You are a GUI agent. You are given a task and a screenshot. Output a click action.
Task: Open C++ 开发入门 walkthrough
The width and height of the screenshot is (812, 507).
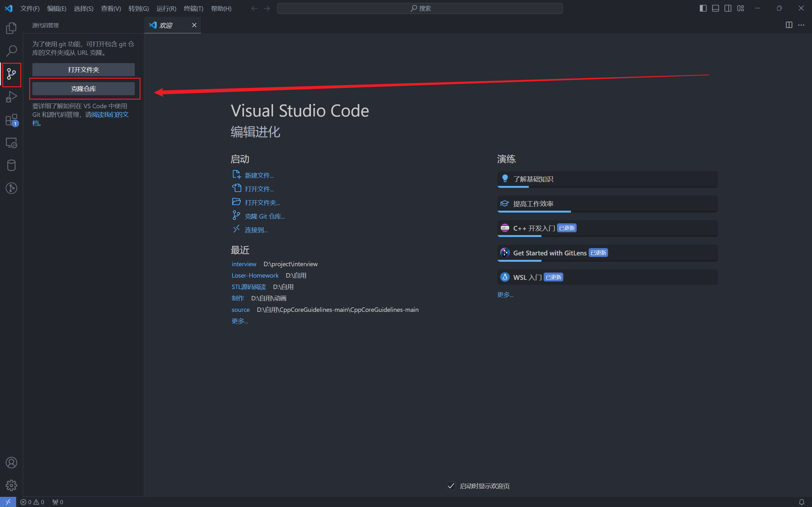[607, 228]
